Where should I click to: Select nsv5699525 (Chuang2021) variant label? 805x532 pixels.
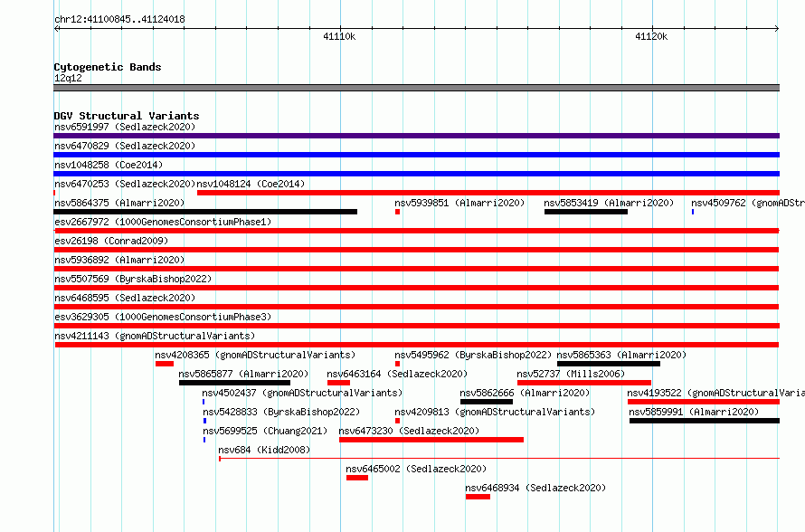pos(265,431)
